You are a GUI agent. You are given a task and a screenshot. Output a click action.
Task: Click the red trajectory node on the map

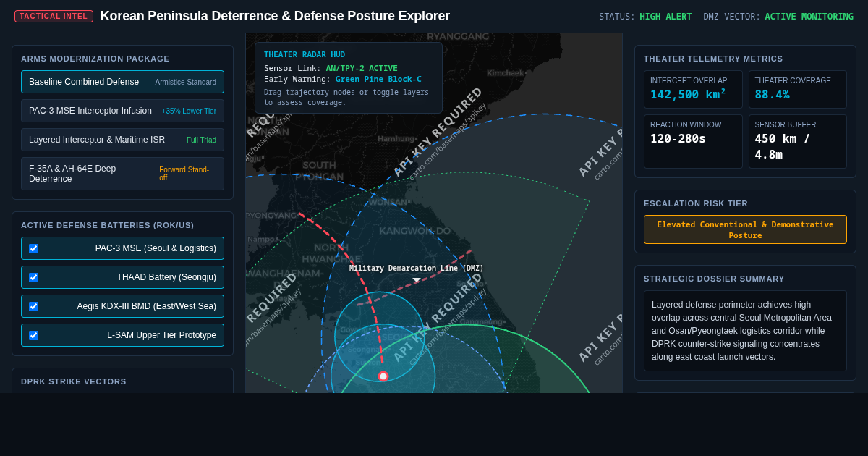383,376
